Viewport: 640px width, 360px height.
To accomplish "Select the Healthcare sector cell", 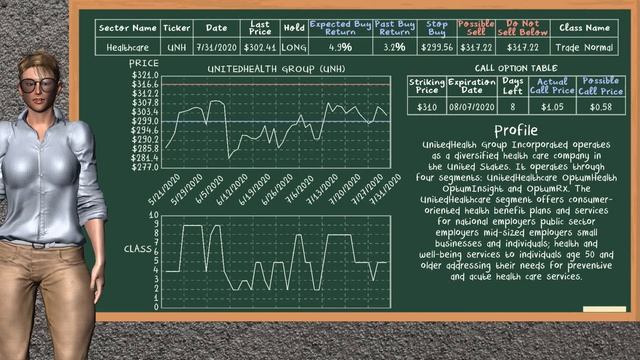I will 127,47.
